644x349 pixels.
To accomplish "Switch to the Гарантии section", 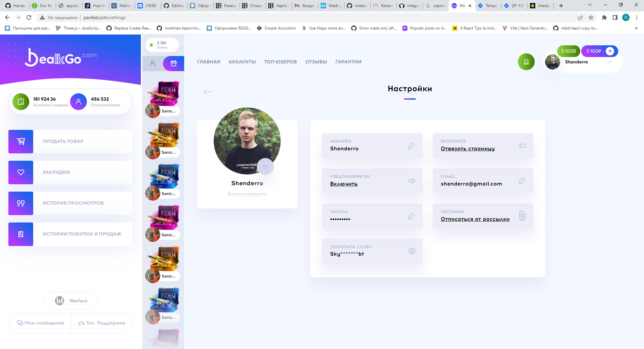I will pyautogui.click(x=348, y=62).
